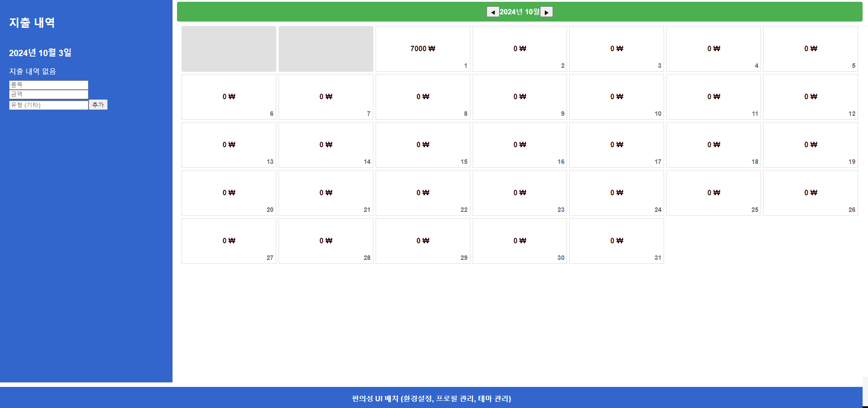Image resolution: width=868 pixels, height=408 pixels.
Task: Select the day 29 calendar cell
Action: (423, 241)
